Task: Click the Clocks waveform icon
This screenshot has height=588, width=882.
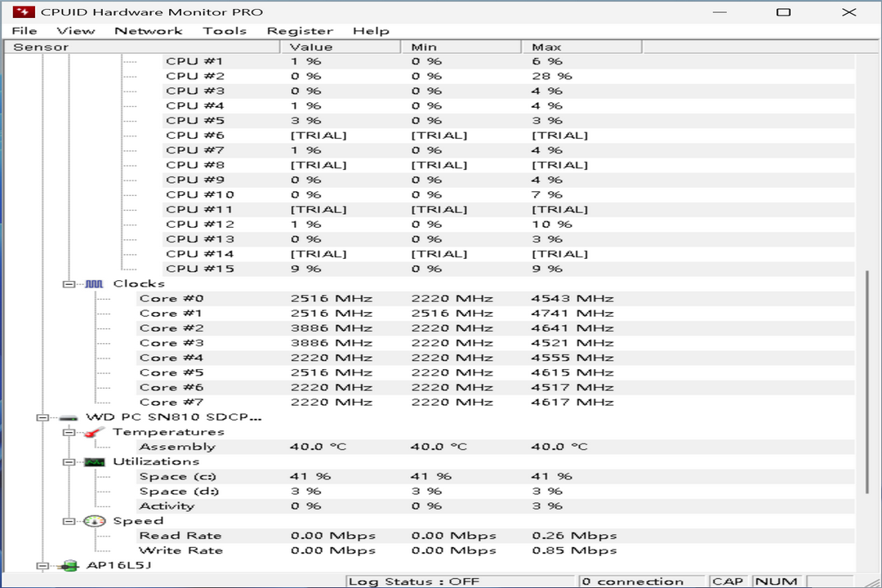Action: pyautogui.click(x=93, y=283)
